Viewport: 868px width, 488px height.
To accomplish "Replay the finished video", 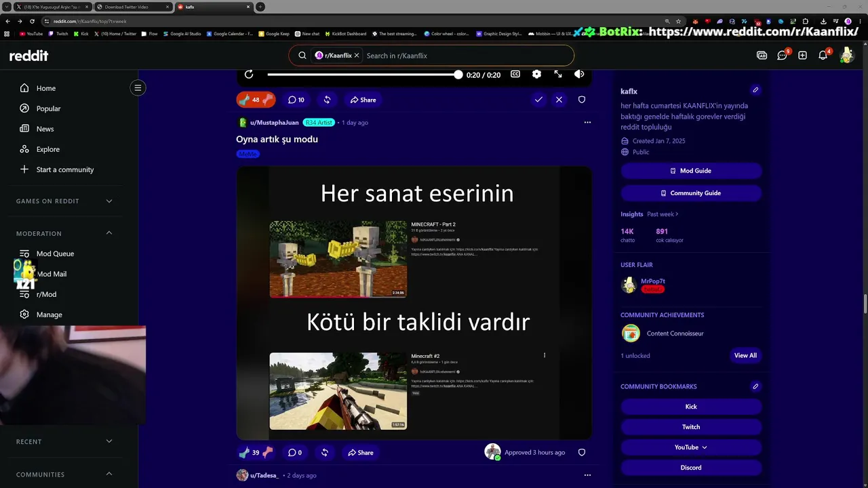I will (249, 75).
